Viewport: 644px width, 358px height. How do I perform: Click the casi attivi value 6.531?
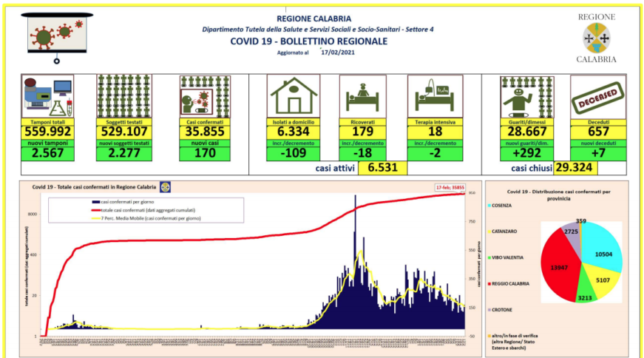pyautogui.click(x=382, y=168)
